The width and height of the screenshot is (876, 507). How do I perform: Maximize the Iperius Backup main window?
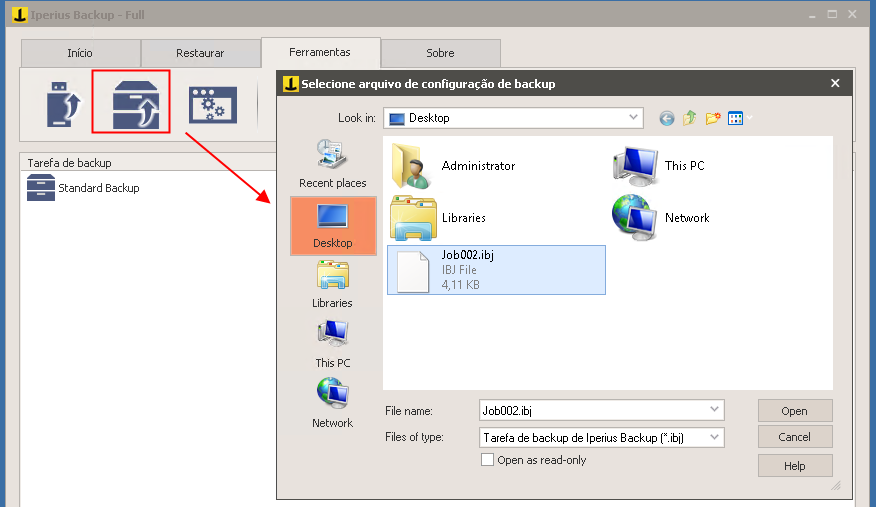[x=832, y=15]
